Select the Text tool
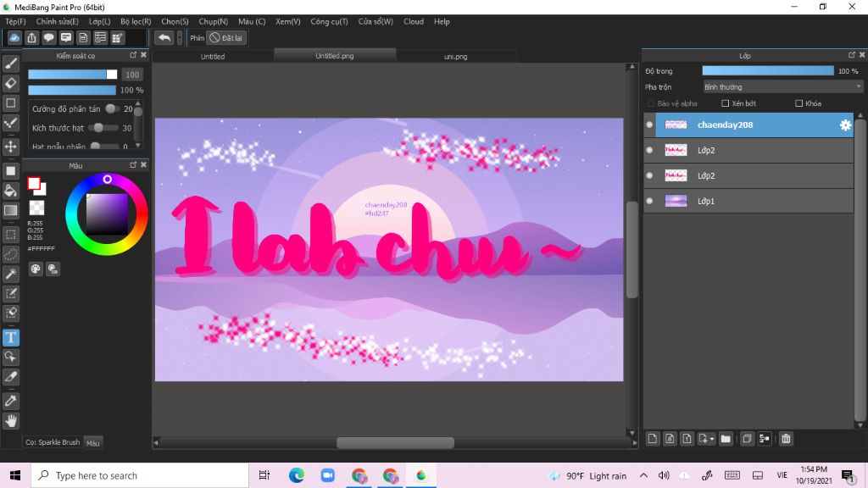The width and height of the screenshot is (868, 488). point(10,337)
